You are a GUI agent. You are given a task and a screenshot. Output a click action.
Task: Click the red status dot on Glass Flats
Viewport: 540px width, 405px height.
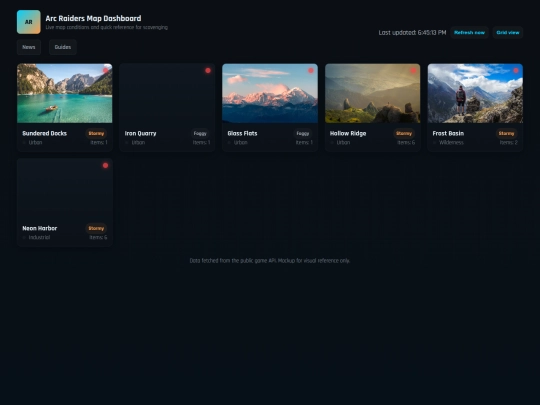tap(311, 70)
